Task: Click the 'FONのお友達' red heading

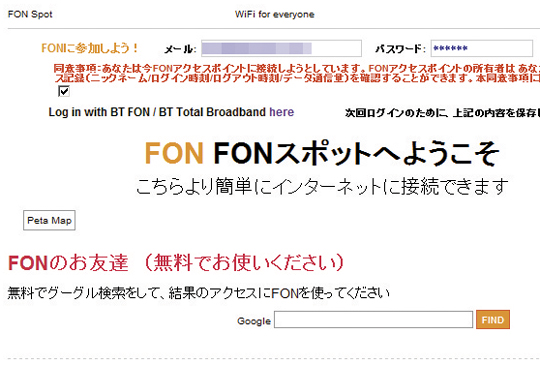Action: [x=68, y=263]
